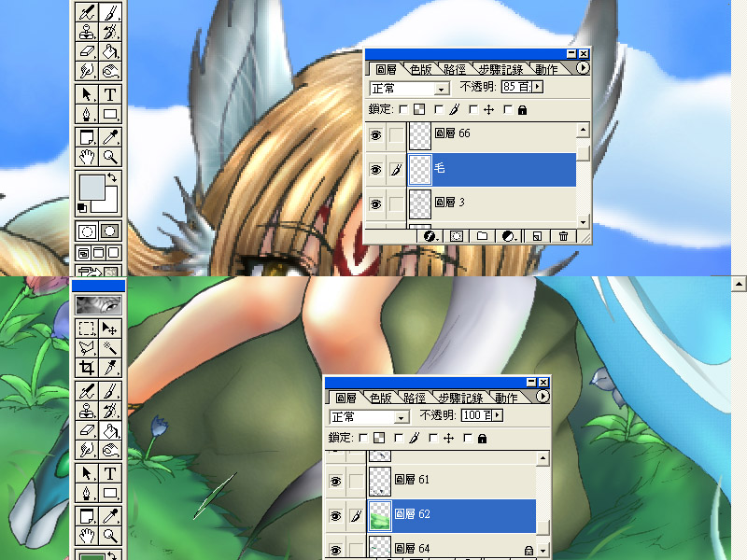Screen dimensions: 747x560
Task: Click the create new layer set folder button
Action: pyautogui.click(x=483, y=237)
